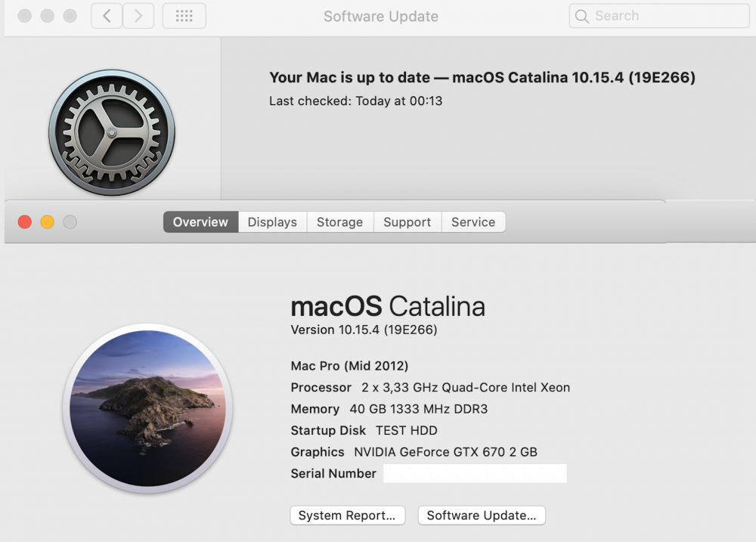Click 'Version 10.15.4 (19E266)' text

click(364, 330)
